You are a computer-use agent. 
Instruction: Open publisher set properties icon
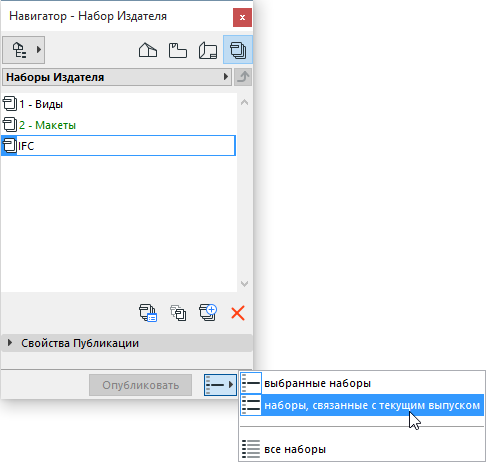148,313
